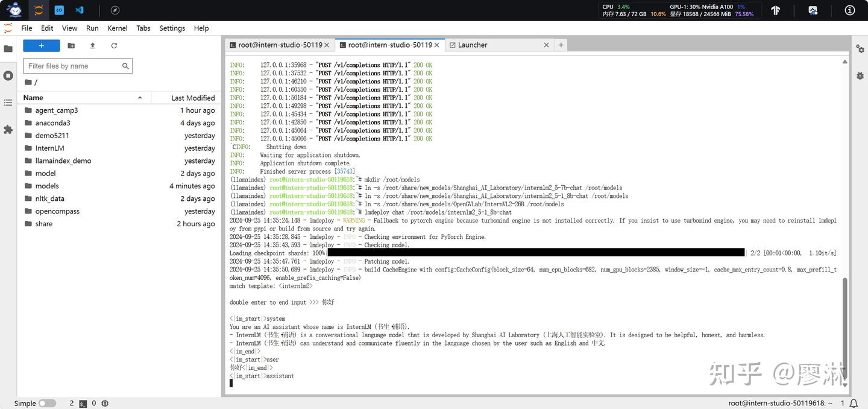Click the notification bell in status bar

point(854,403)
